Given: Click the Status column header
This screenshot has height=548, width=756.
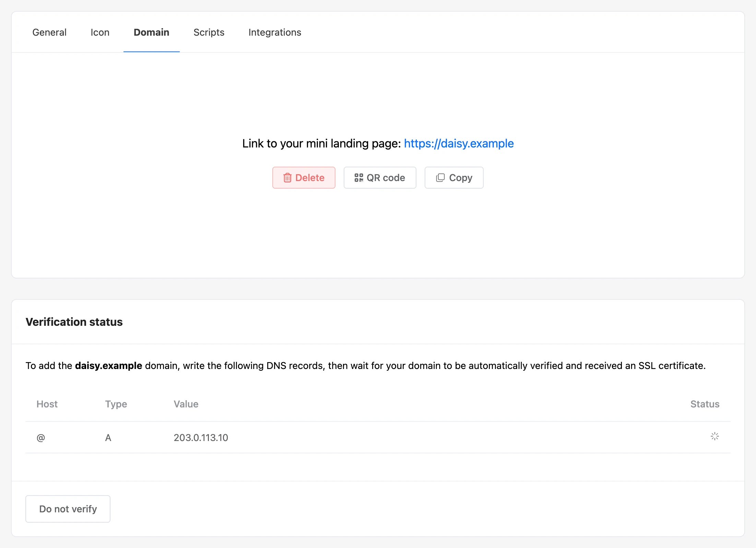Looking at the screenshot, I should pos(705,404).
